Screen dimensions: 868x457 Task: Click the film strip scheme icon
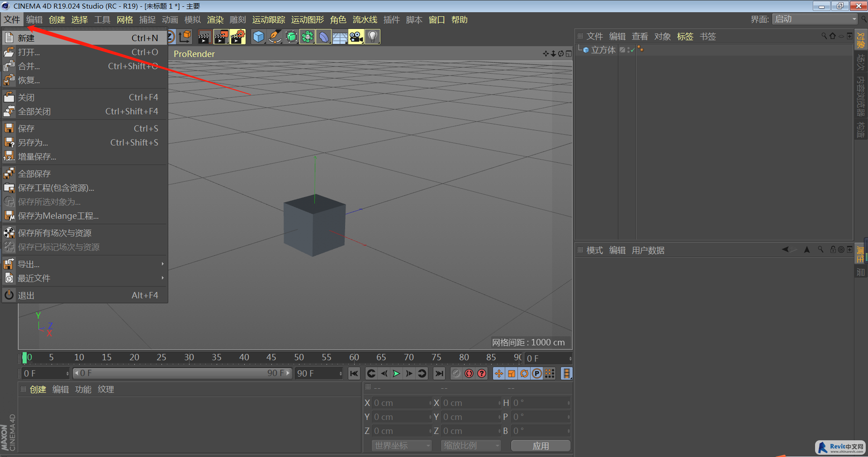[566, 373]
